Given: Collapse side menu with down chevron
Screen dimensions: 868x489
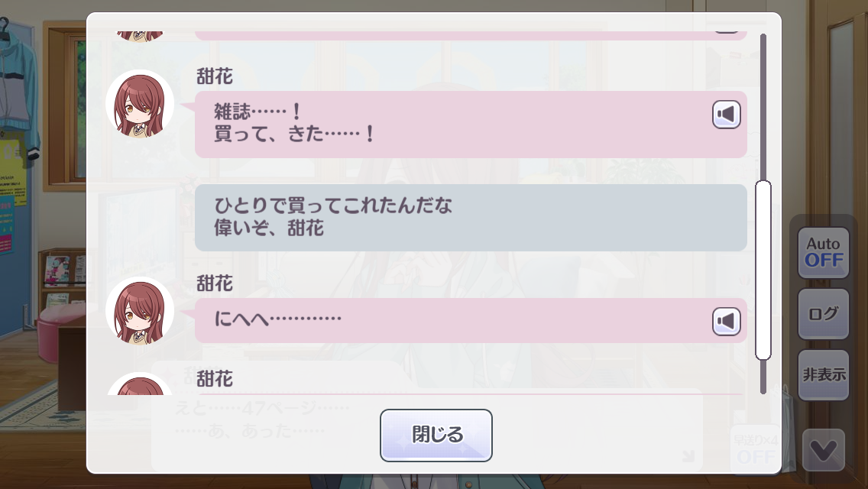Looking at the screenshot, I should point(823,450).
